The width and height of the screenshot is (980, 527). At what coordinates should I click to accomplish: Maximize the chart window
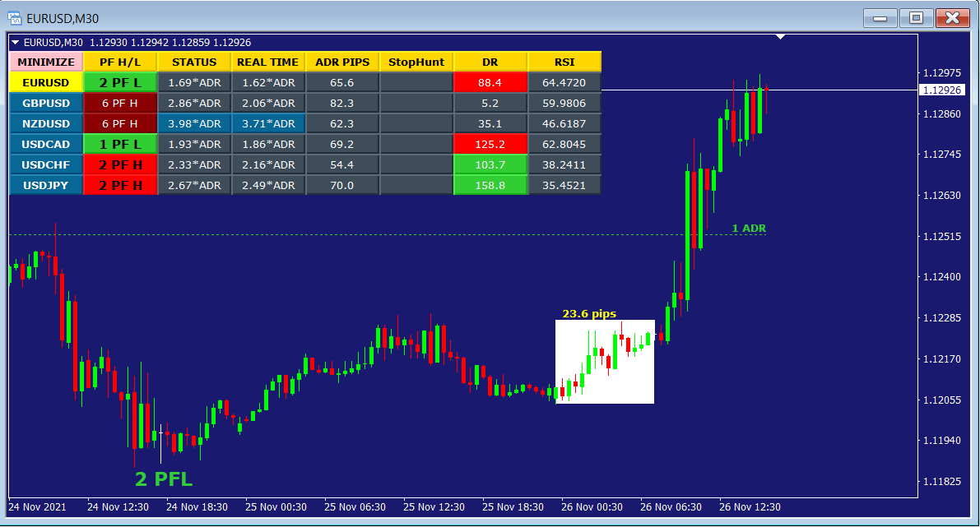(915, 17)
